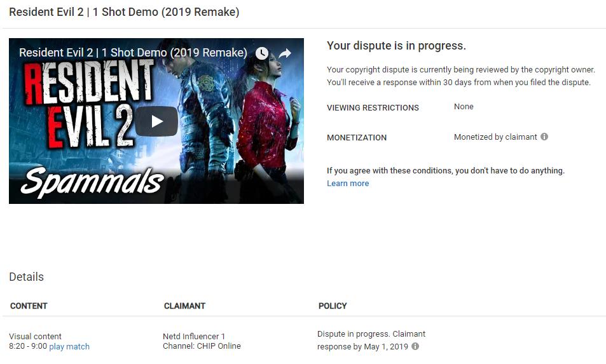The height and width of the screenshot is (364, 606).
Task: Click the POLICY column header
Action: 333,306
